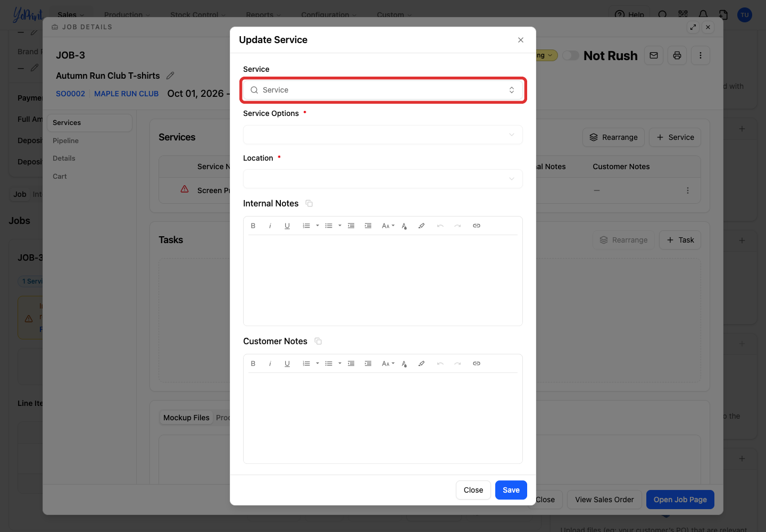This screenshot has height=532, width=766.
Task: Open row actions for Screen Print service
Action: [688, 190]
